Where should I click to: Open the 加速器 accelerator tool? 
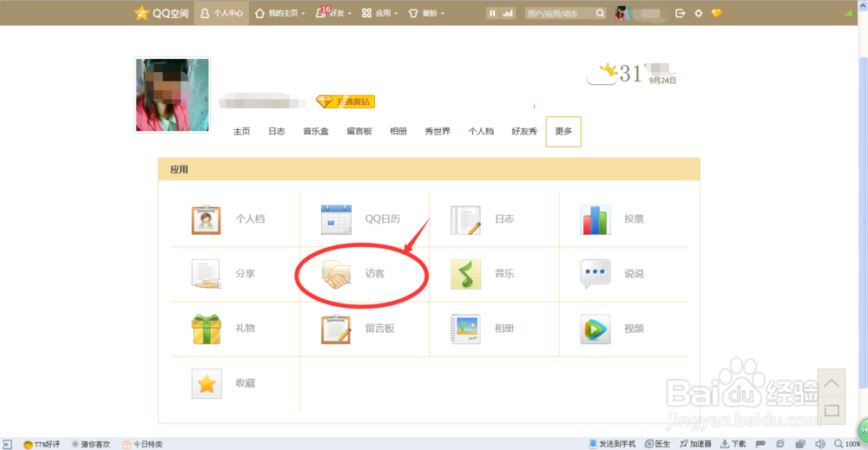[x=695, y=444]
